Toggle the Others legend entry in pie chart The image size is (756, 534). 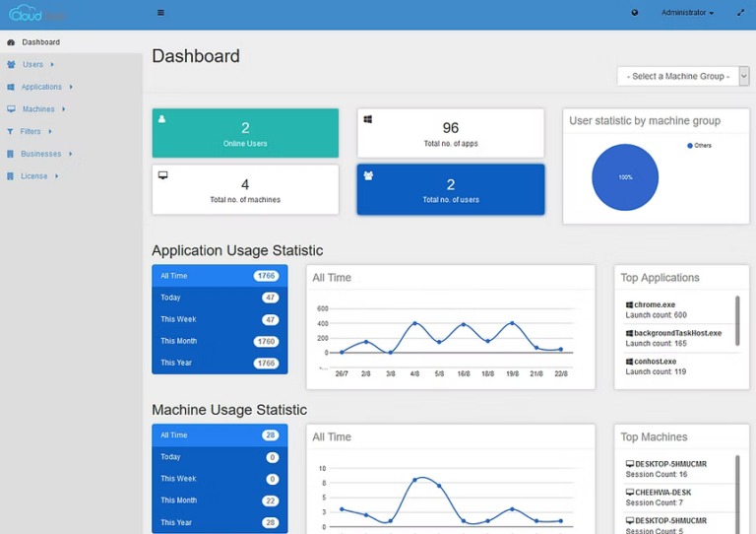(699, 146)
